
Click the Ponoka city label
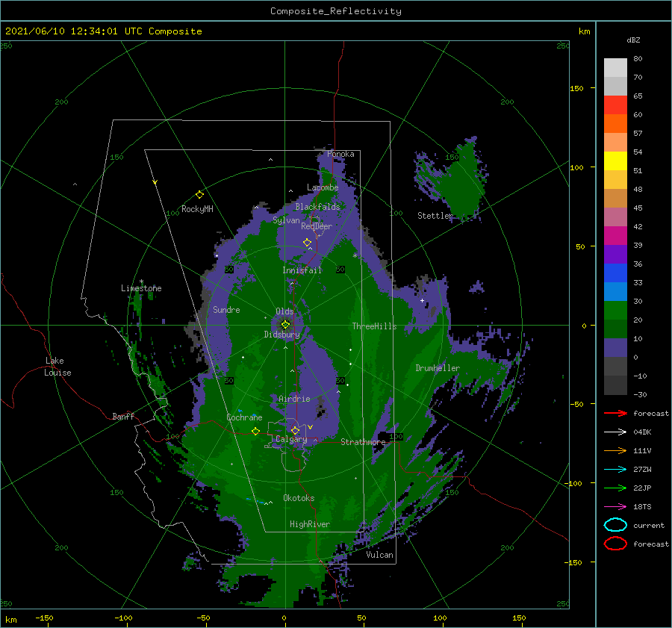340,154
